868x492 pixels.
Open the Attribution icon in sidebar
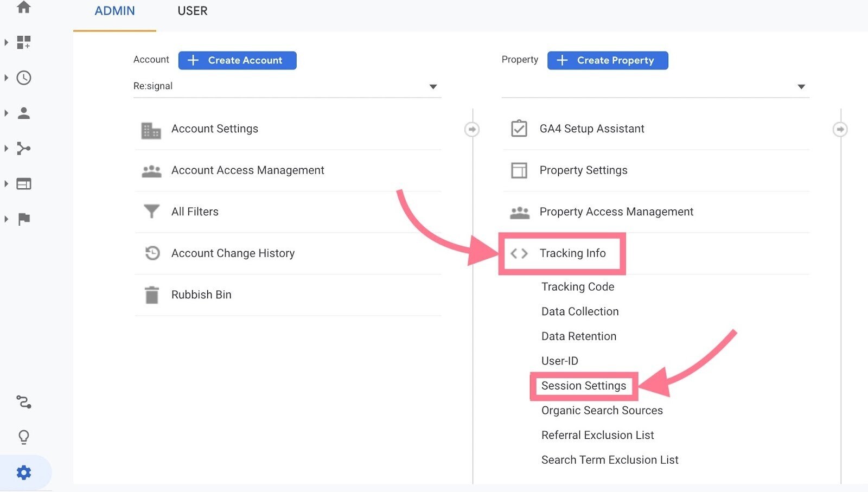23,402
